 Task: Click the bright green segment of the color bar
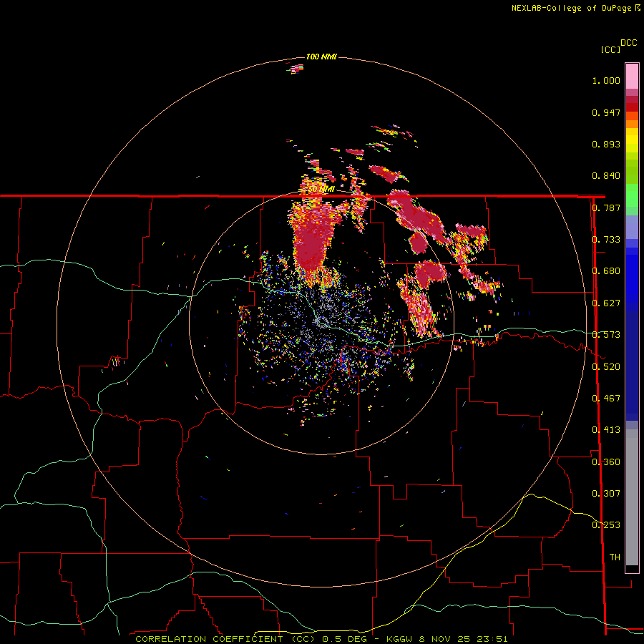632,195
